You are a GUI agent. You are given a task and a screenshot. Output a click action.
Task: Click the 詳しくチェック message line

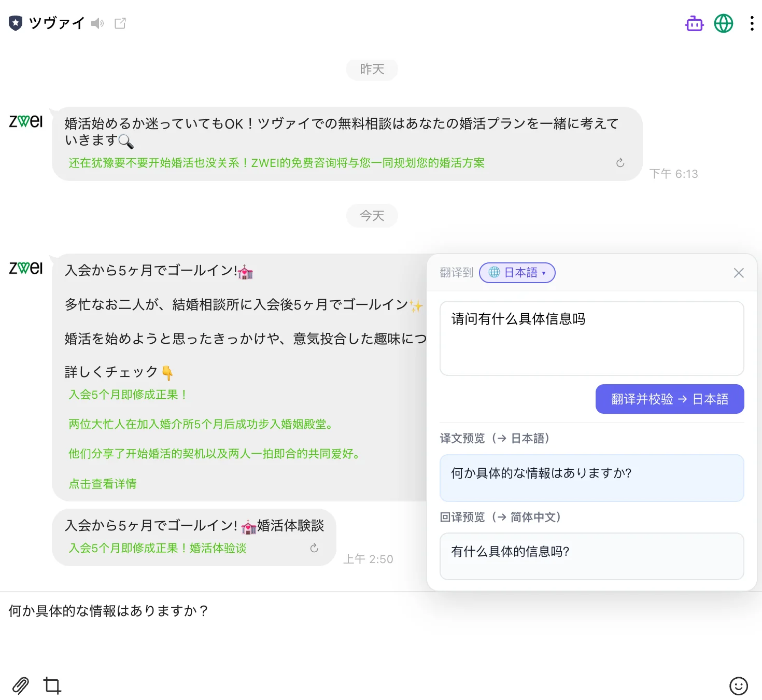pos(119,372)
